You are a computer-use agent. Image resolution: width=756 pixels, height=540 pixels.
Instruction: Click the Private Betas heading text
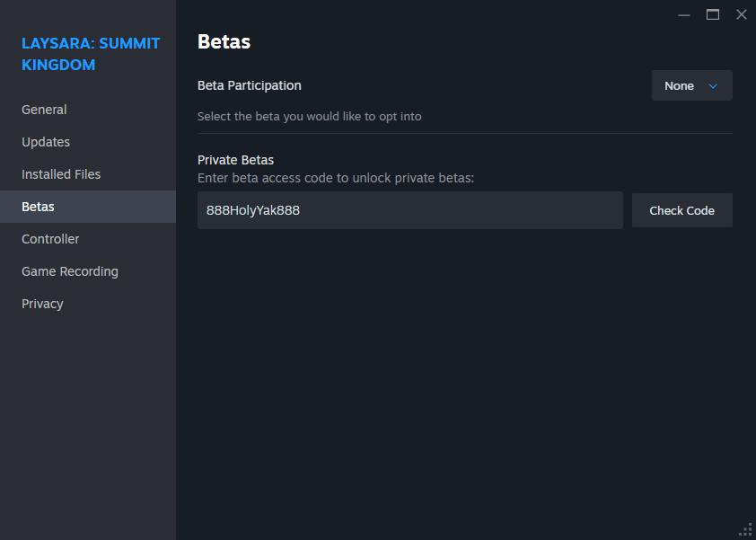pos(235,160)
